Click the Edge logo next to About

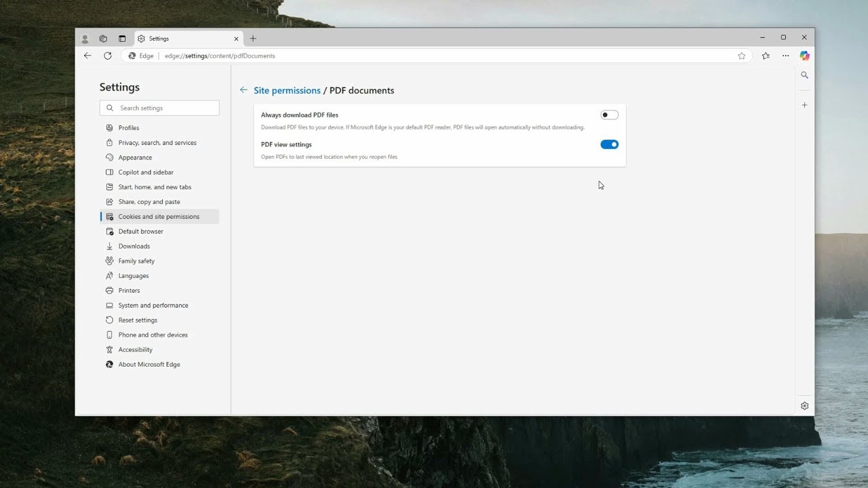109,365
